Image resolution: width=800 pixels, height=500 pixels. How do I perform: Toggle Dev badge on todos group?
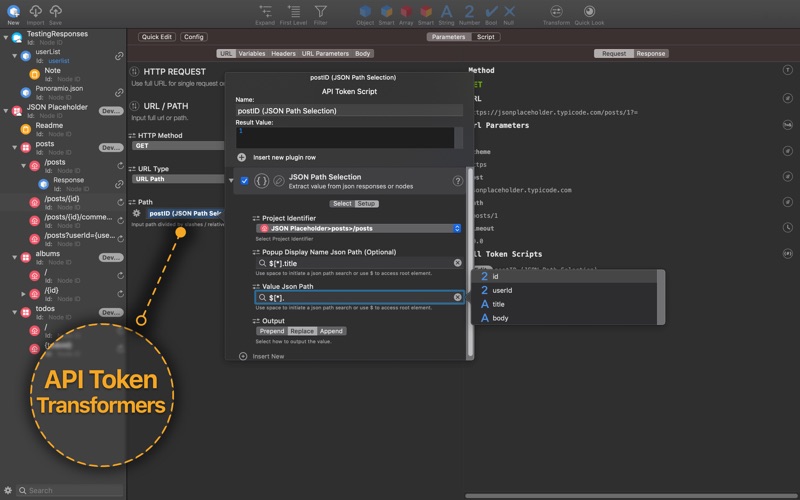click(111, 312)
